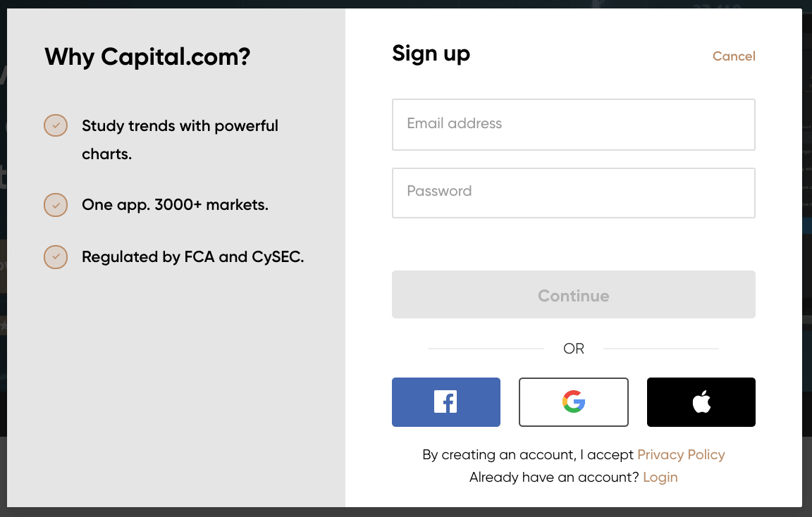Sign up using the Facebook icon
Screen dimensions: 812x517
click(445, 401)
